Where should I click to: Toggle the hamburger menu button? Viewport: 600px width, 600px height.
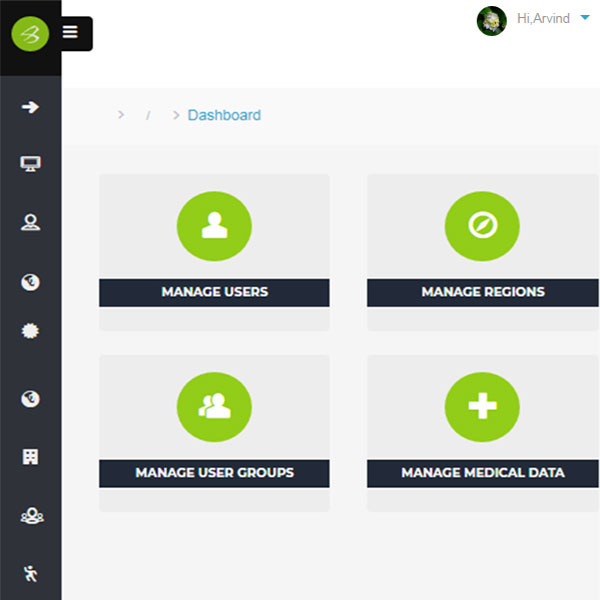coord(70,32)
